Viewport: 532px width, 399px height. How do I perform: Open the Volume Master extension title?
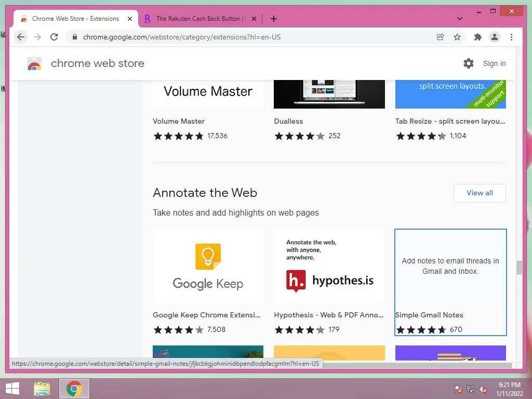click(x=179, y=121)
